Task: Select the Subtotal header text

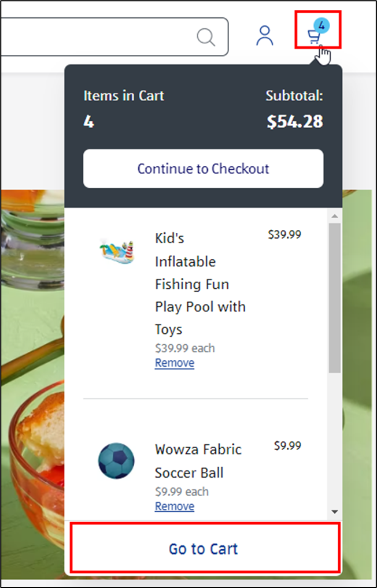Action: coord(294,96)
